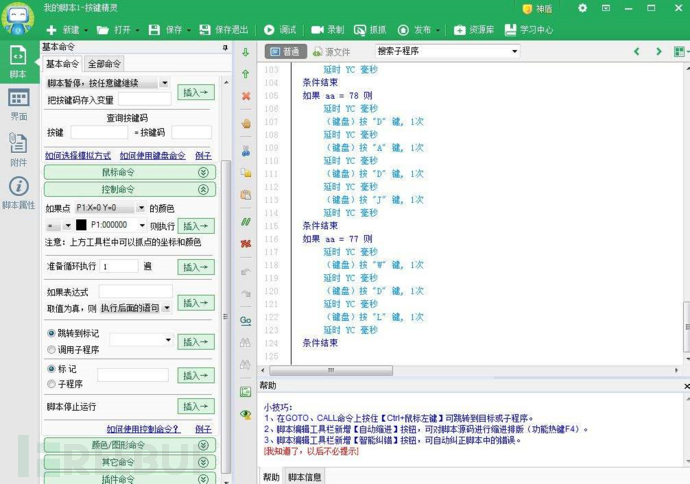Viewport: 690px width, 484px height.
Task: Select the 脚本 sidebar icon
Action: click(x=18, y=62)
